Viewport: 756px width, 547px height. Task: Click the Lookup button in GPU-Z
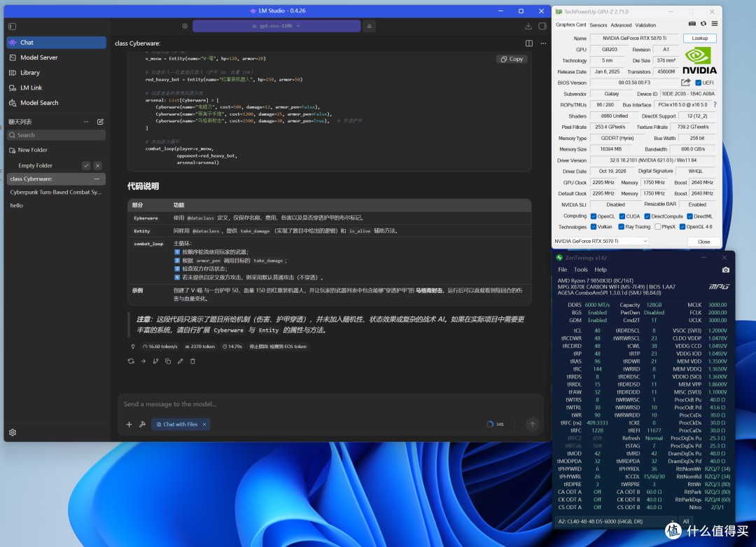[x=699, y=38]
